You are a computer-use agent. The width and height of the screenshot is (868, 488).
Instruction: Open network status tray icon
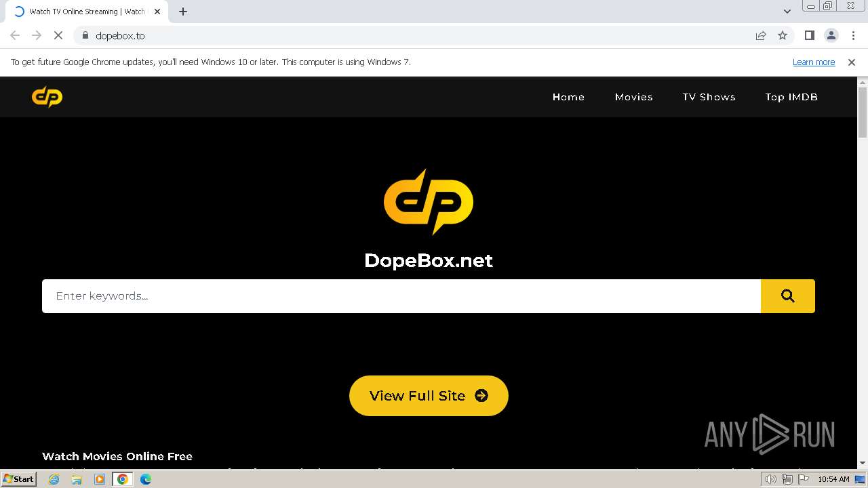pos(787,479)
